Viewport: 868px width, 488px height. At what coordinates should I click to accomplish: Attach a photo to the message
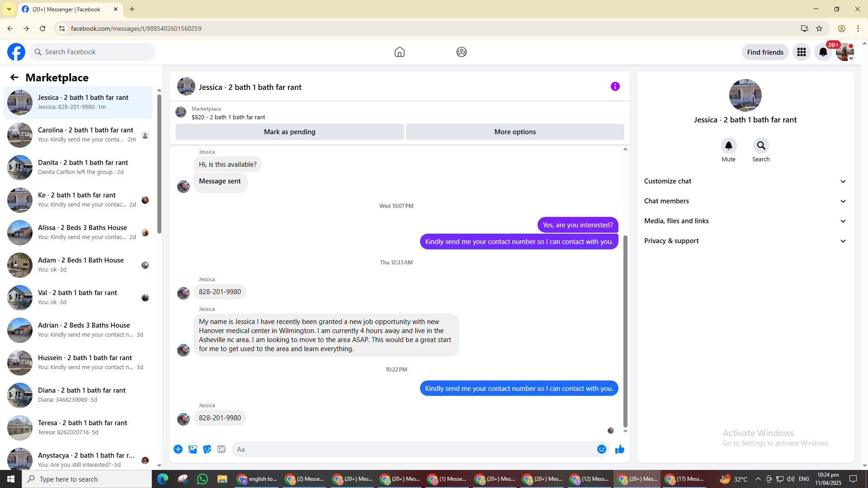coord(193,449)
